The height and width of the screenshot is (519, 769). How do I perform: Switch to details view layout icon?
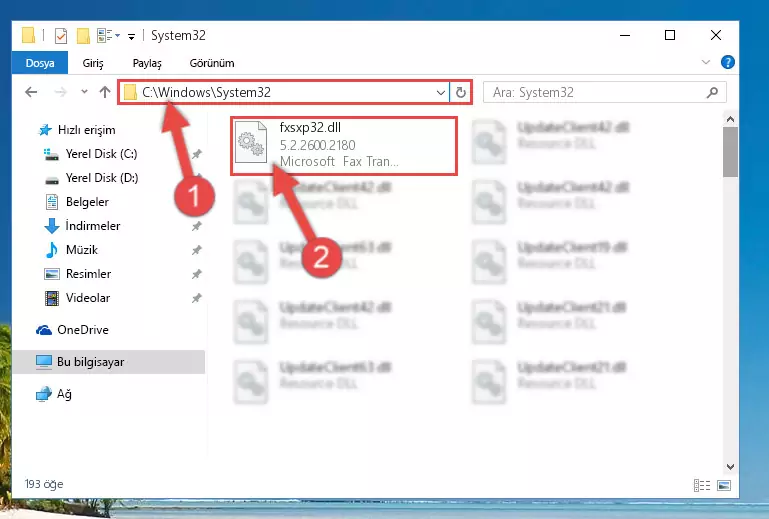[x=702, y=486]
